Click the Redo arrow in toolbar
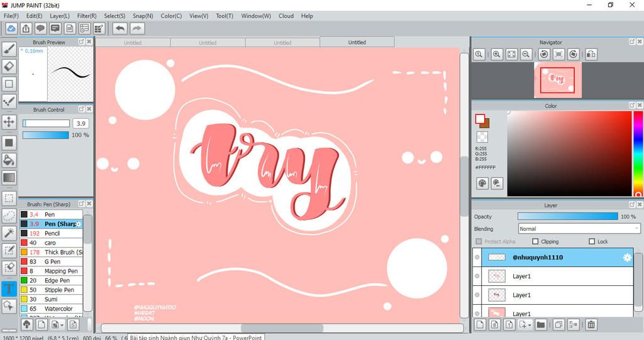Screen dimensions: 644x340 point(137,28)
